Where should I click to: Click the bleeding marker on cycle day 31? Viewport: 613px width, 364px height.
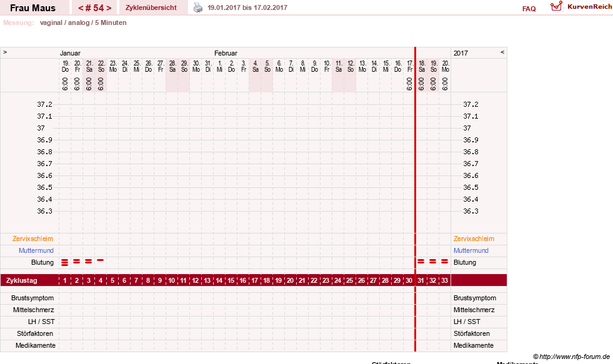pos(421,261)
